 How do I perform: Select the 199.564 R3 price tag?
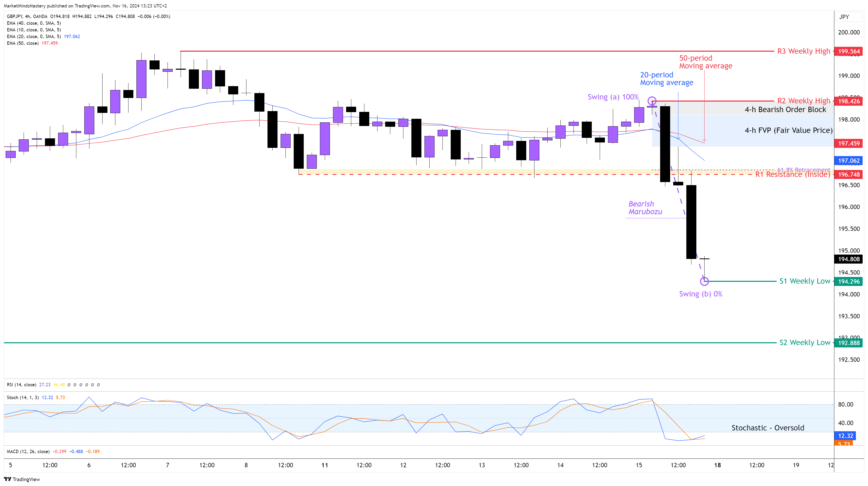click(848, 51)
